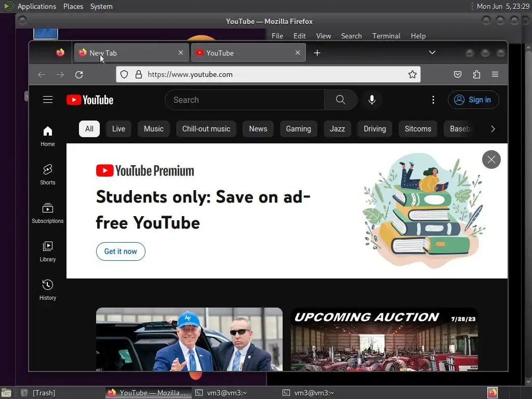Viewport: 532px width, 399px height.
Task: Select the News filter chip
Action: pyautogui.click(x=258, y=129)
